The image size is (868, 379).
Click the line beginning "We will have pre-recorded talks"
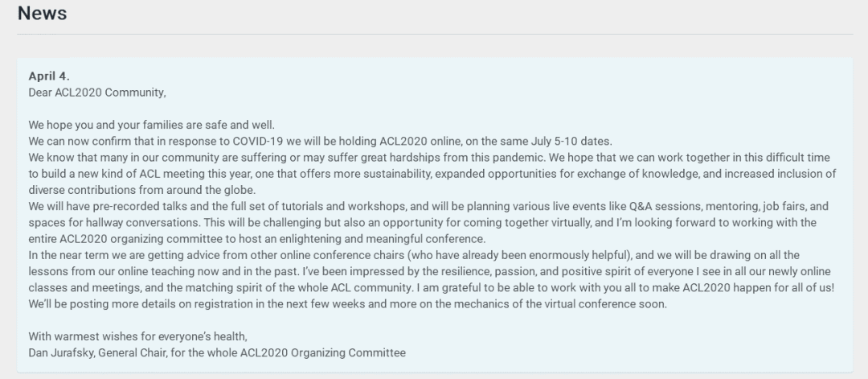[428, 207]
